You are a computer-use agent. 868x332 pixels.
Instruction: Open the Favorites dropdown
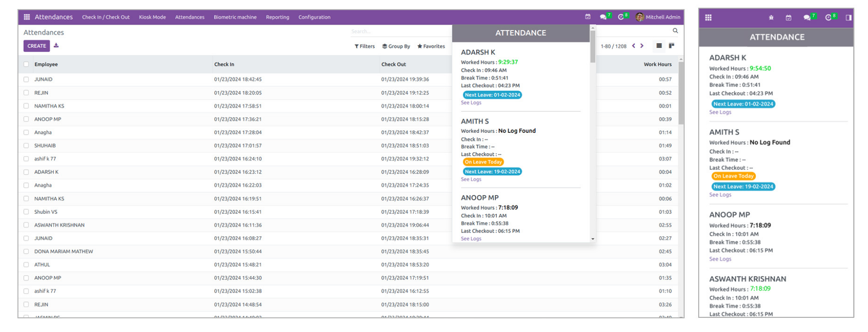coord(431,46)
